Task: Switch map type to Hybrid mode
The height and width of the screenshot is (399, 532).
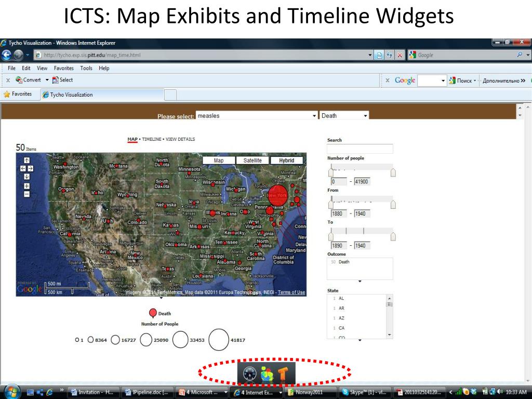Action: click(286, 161)
